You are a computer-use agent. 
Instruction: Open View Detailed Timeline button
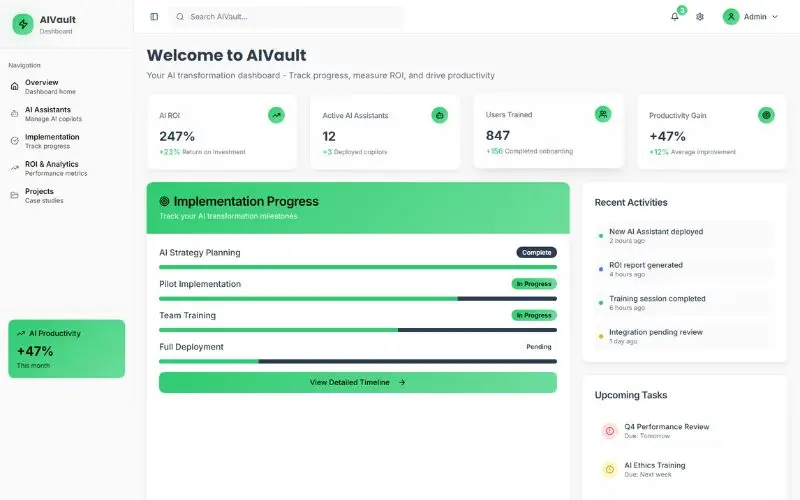(358, 383)
